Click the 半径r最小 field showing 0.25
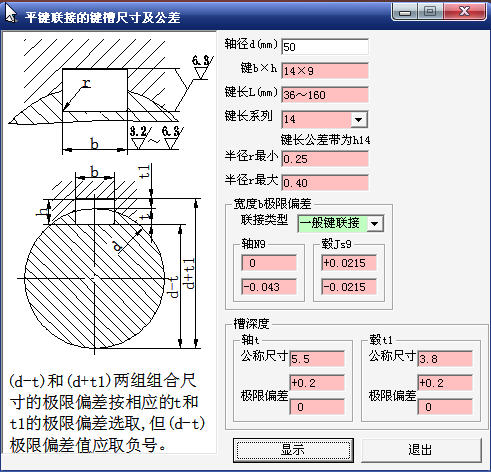Screen dimensions: 491x472 click(325, 159)
